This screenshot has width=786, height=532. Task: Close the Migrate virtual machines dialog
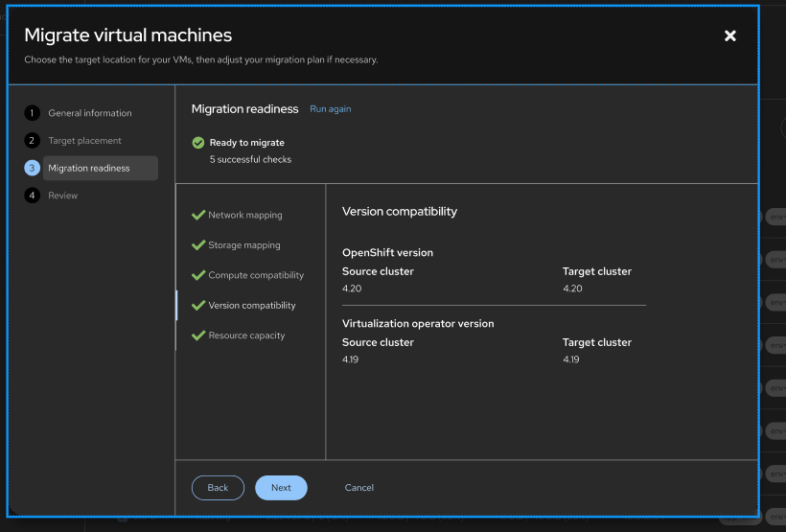tap(729, 35)
